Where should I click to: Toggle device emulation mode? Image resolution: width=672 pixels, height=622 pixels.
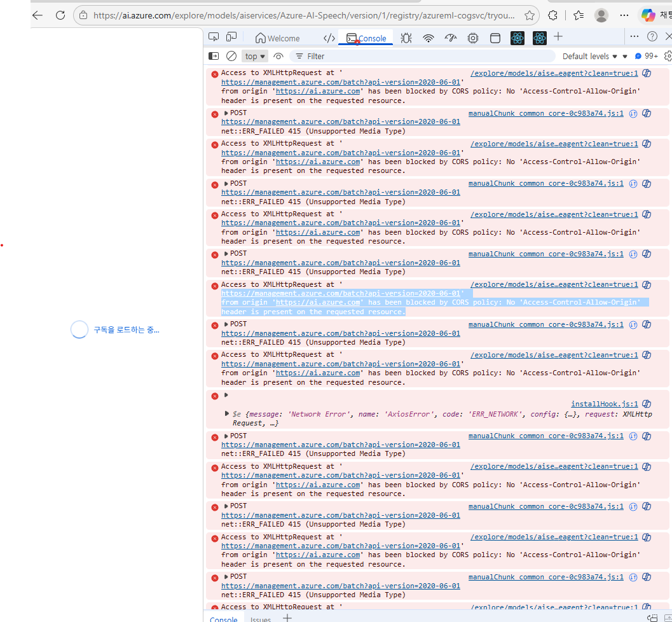point(231,38)
